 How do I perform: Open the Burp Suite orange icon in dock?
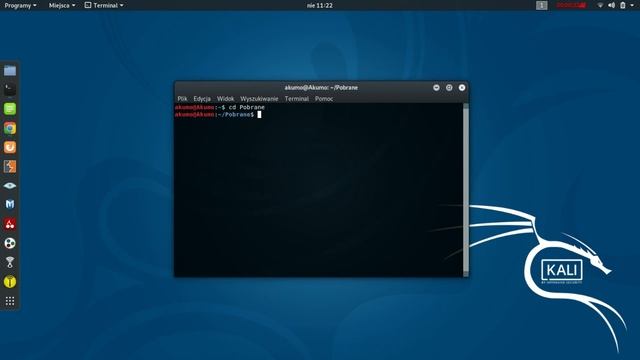coord(10,147)
